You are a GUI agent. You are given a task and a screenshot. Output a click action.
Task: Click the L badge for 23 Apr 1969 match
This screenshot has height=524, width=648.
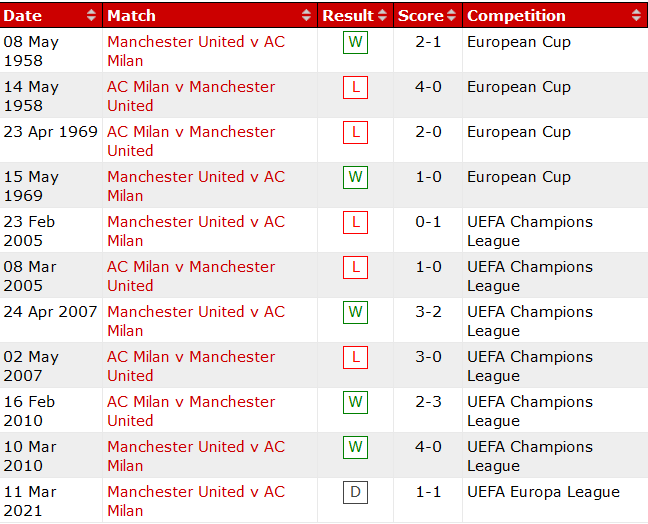pos(355,132)
